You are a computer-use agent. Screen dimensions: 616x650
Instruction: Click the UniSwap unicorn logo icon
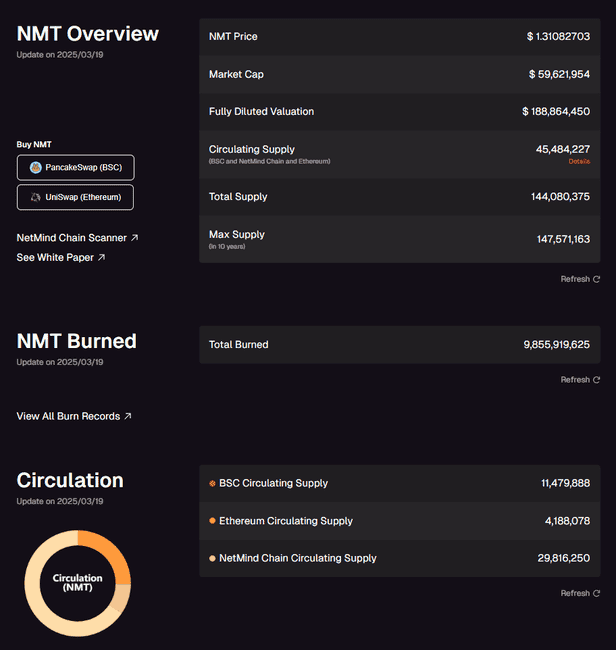(35, 197)
